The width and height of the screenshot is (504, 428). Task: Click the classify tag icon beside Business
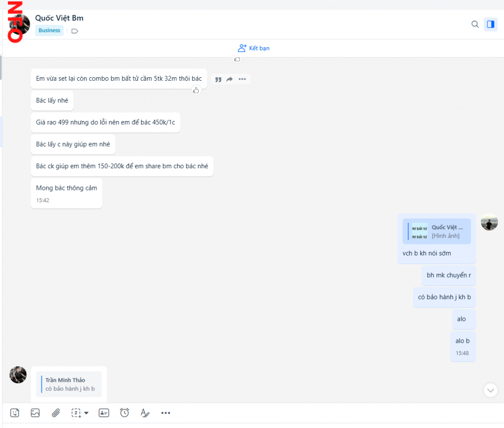tap(75, 31)
